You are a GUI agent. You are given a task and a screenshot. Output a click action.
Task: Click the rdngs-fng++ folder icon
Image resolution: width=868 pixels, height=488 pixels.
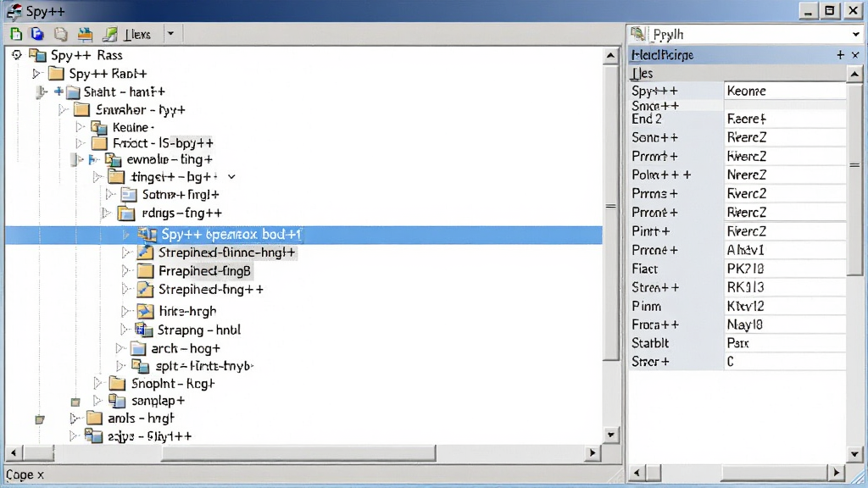click(x=126, y=213)
